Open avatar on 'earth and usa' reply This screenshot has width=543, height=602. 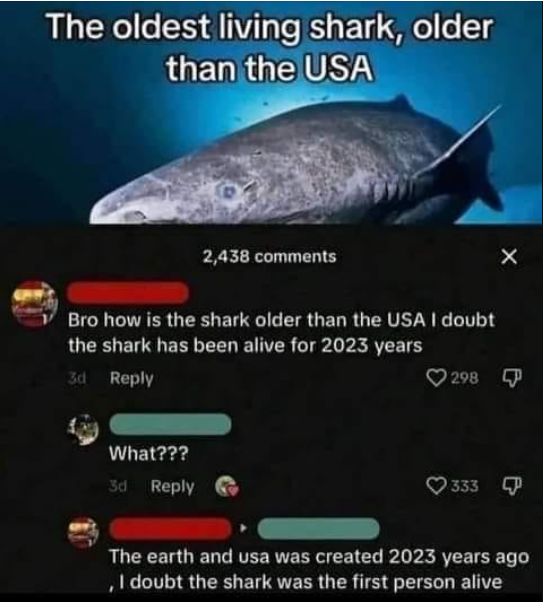pyautogui.click(x=83, y=533)
